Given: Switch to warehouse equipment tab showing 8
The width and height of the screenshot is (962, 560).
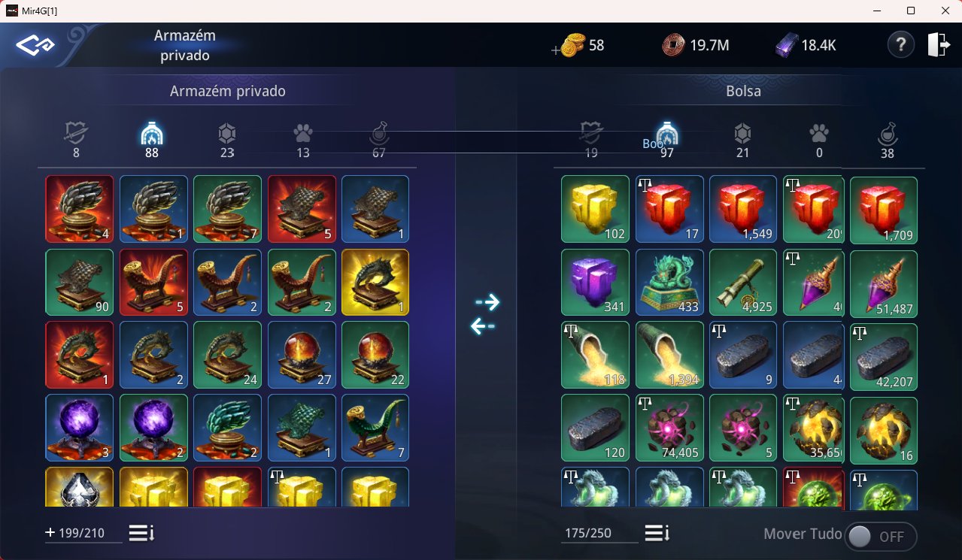Looking at the screenshot, I should (x=76, y=140).
